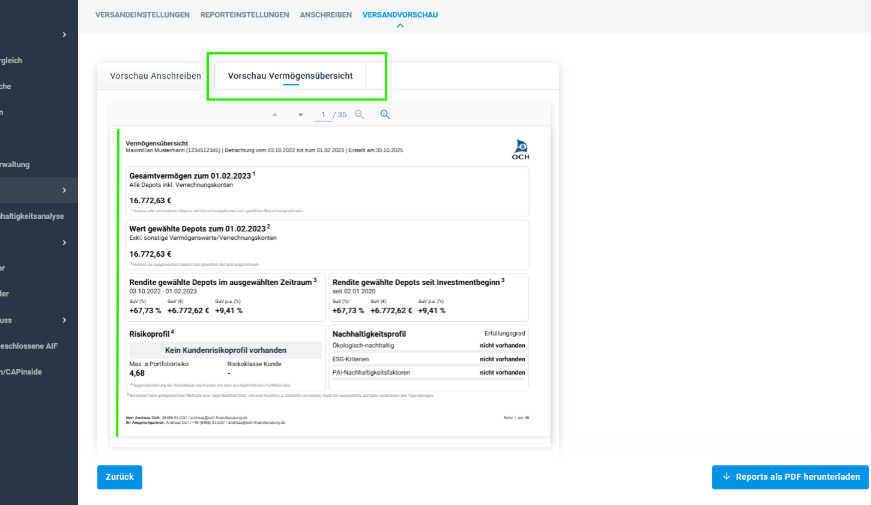Click the page number input field

pos(322,115)
